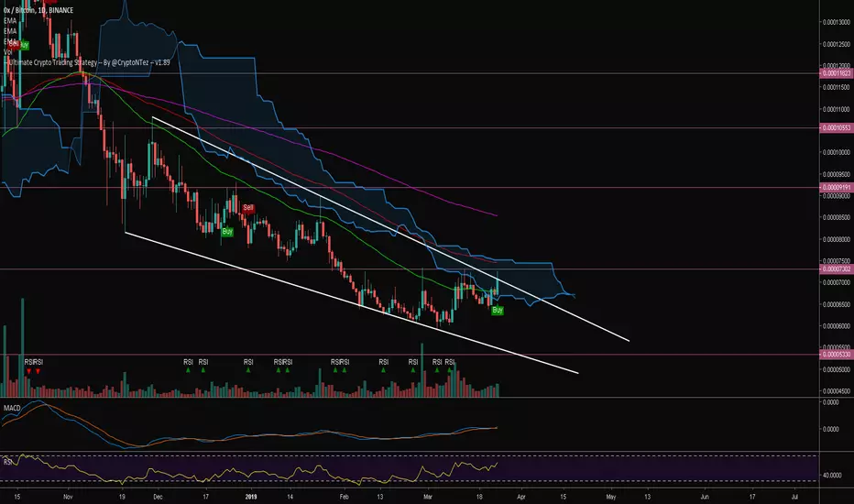The height and width of the screenshot is (504, 854).
Task: Click the 2019 label on the time axis
Action: [x=250, y=497]
